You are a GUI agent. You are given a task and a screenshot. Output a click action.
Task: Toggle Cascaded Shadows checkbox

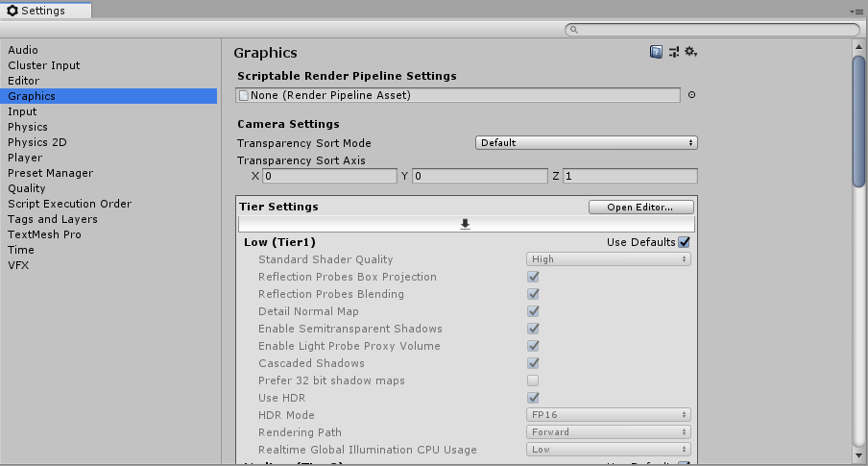(x=533, y=363)
